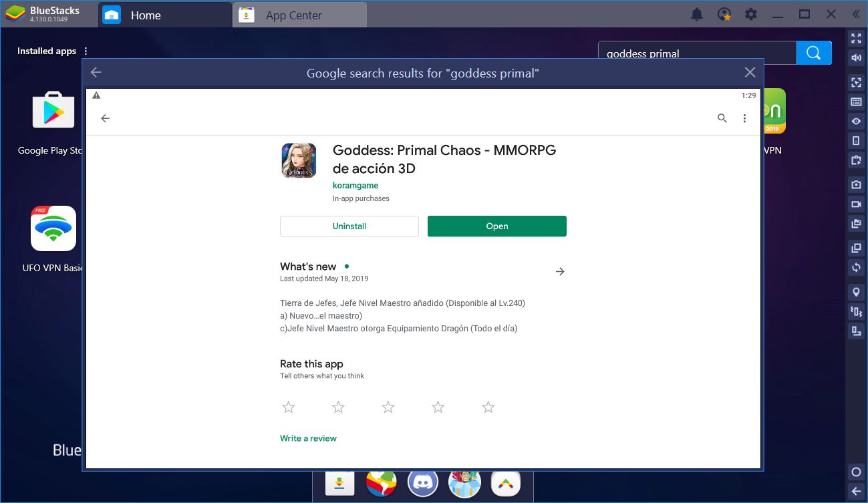868x503 pixels.
Task: Open the keyboard controls icon in sidebar
Action: click(856, 102)
